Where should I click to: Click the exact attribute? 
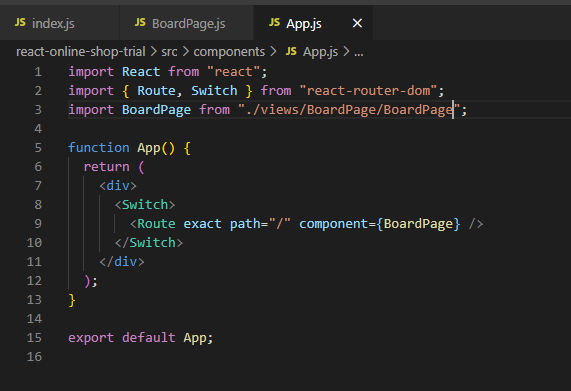pos(202,224)
